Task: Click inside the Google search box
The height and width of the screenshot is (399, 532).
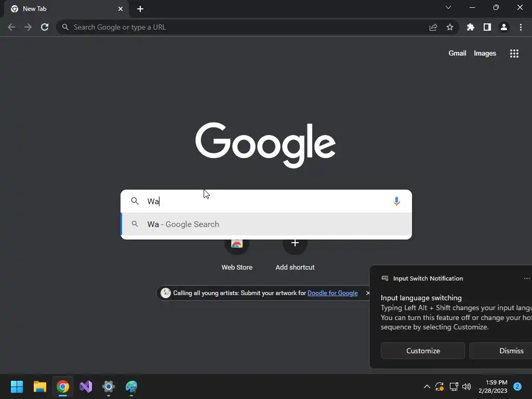Action: (267, 201)
